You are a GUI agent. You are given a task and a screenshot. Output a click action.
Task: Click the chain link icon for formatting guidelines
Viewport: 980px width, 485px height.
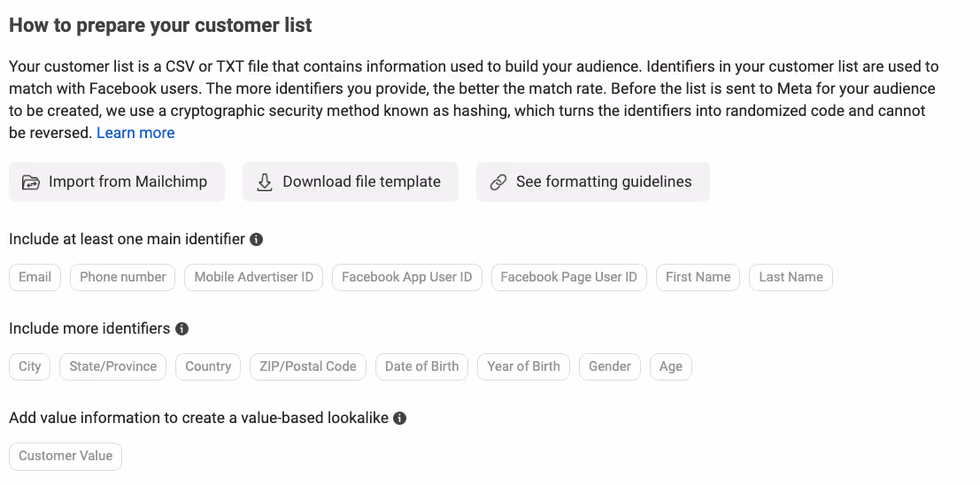coord(498,182)
